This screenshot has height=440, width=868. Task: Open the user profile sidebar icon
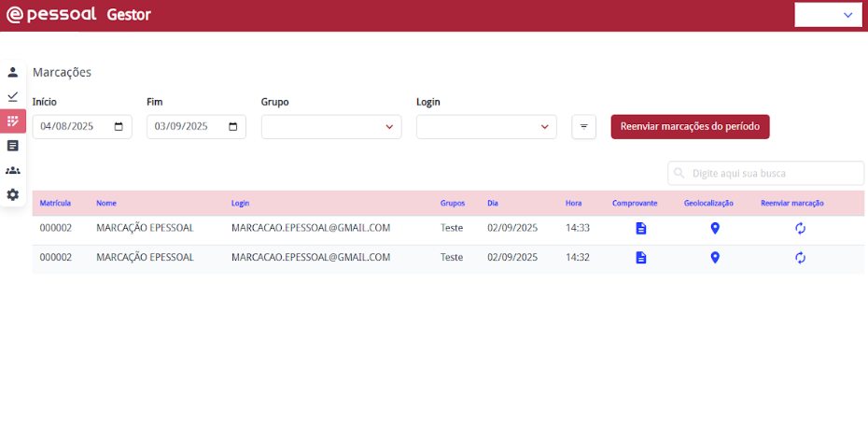(x=13, y=72)
